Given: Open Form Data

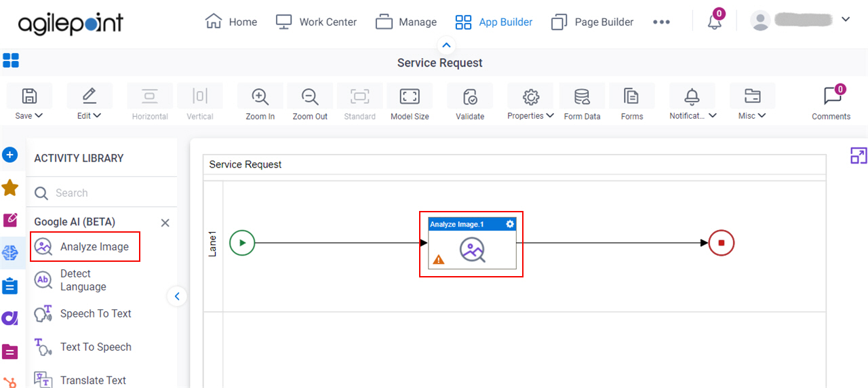Looking at the screenshot, I should pos(582,104).
